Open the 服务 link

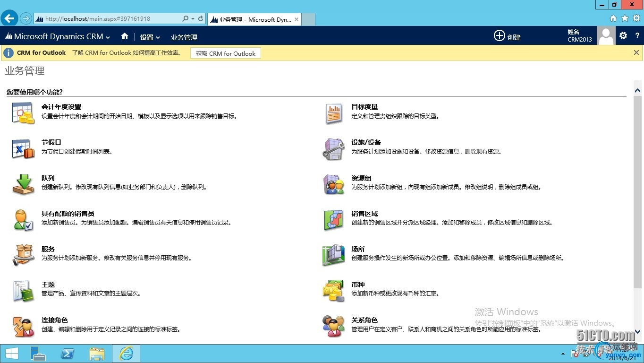(x=48, y=249)
